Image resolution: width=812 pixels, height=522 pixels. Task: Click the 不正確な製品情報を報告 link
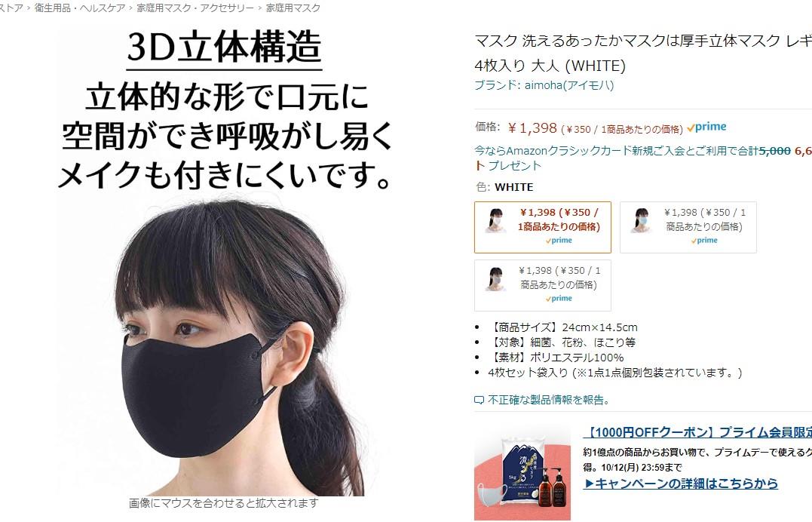point(548,401)
